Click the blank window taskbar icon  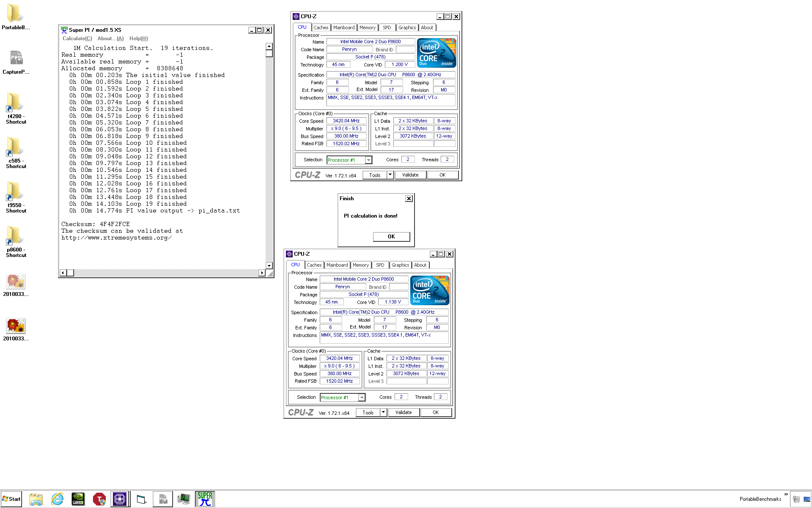pyautogui.click(x=141, y=499)
